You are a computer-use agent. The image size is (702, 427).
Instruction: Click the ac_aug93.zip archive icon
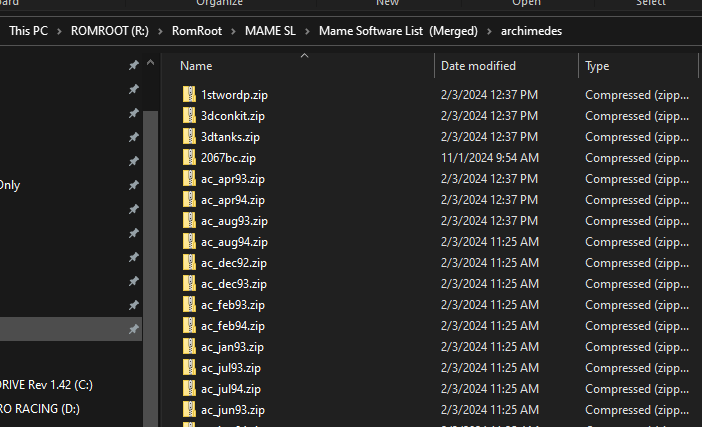189,221
